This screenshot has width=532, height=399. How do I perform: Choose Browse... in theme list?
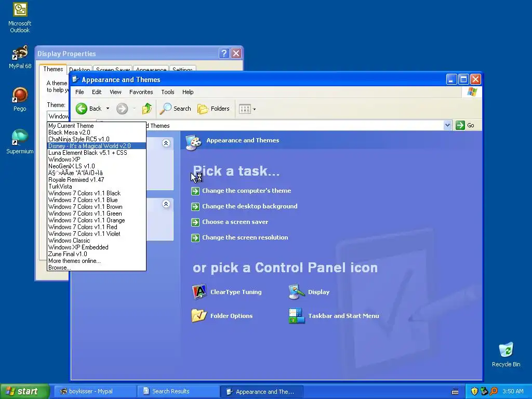[x=97, y=268]
